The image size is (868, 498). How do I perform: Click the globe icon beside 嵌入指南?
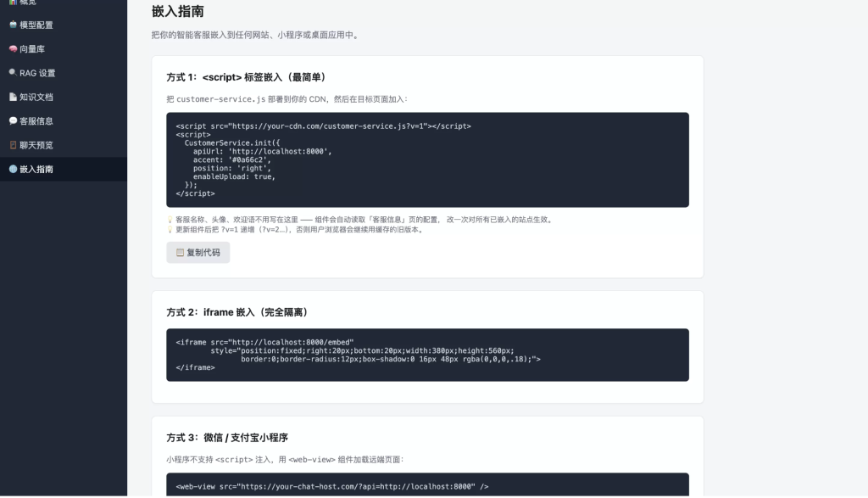(x=13, y=169)
